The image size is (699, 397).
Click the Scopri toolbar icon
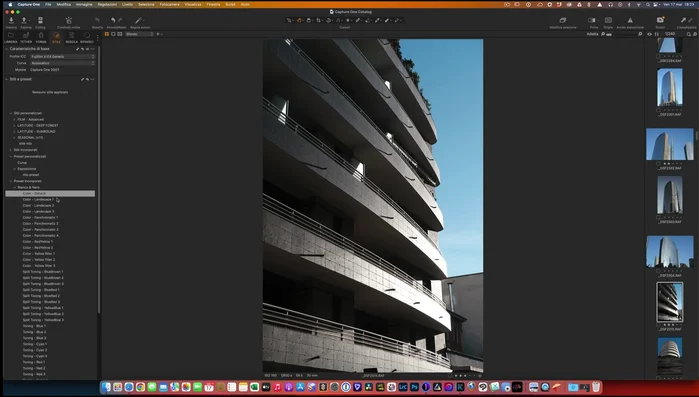coord(660,20)
